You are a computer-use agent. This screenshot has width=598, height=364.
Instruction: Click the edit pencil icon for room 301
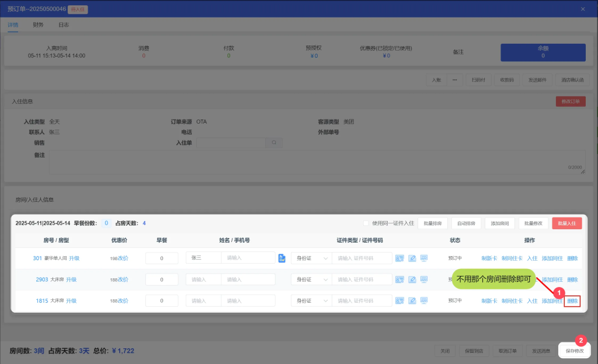point(412,258)
